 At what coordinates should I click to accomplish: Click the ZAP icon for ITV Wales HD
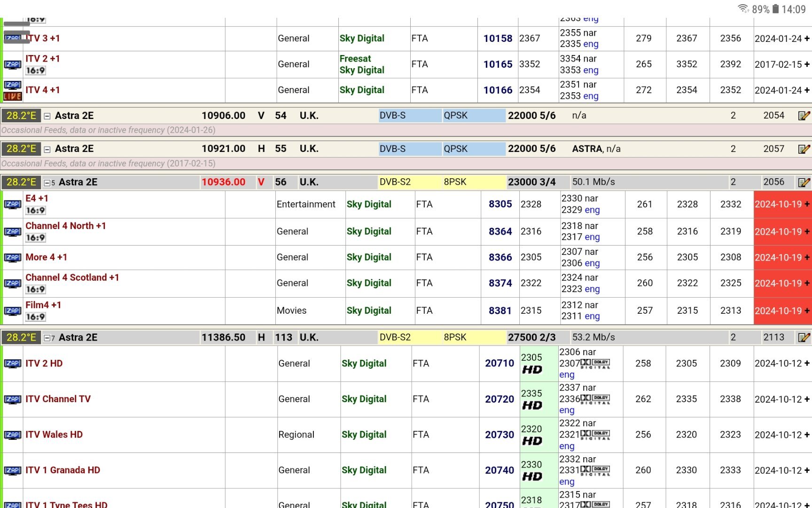point(12,435)
